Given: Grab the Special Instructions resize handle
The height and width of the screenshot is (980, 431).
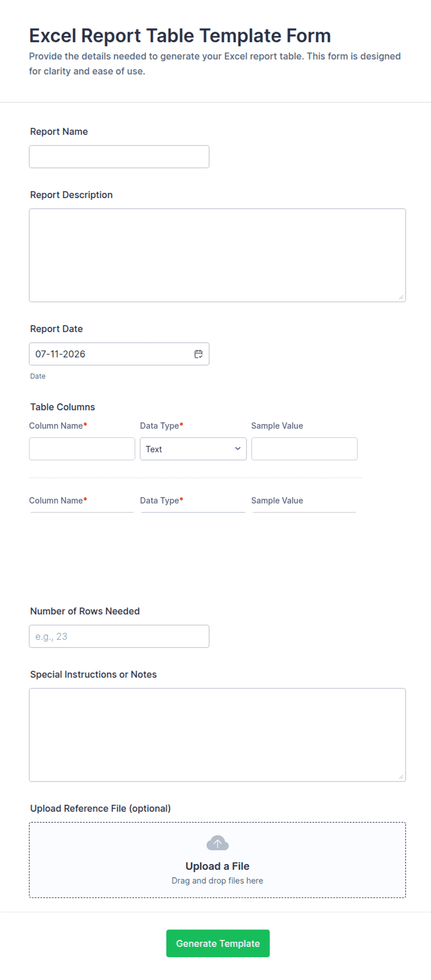Looking at the screenshot, I should click(401, 777).
